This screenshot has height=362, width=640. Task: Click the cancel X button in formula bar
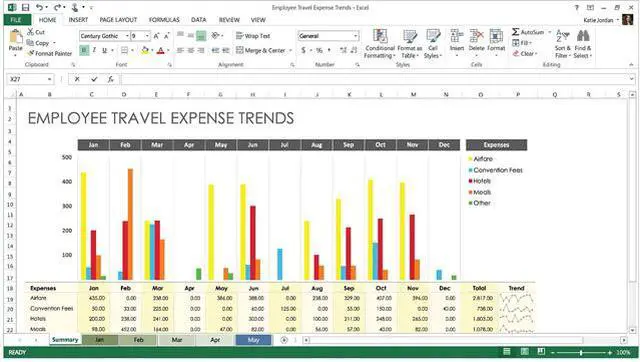point(77,79)
